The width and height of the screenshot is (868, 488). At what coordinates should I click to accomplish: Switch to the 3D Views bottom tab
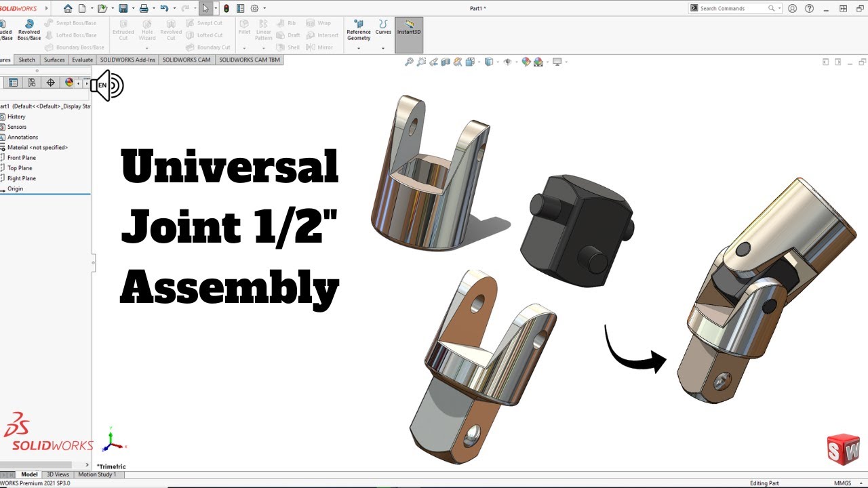click(x=58, y=474)
